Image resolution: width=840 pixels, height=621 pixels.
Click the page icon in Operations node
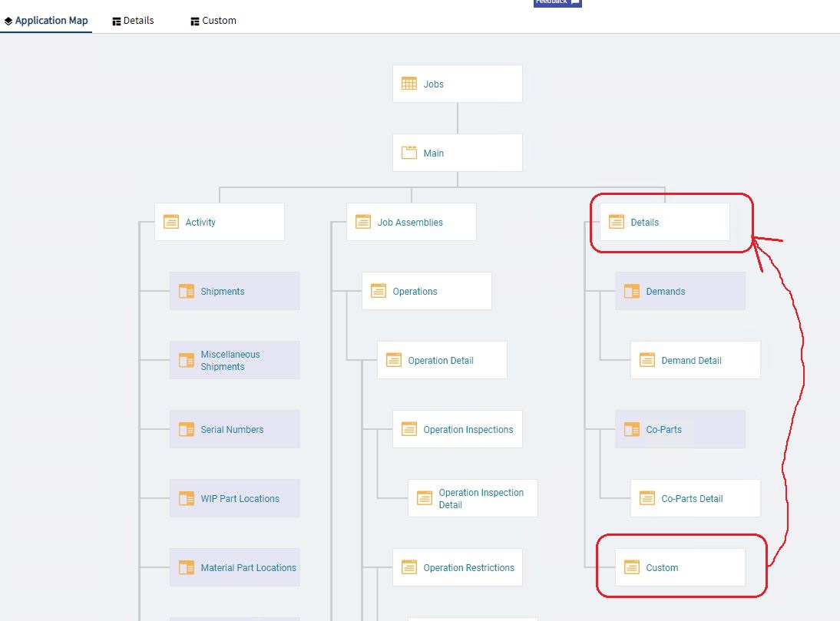pyautogui.click(x=379, y=291)
